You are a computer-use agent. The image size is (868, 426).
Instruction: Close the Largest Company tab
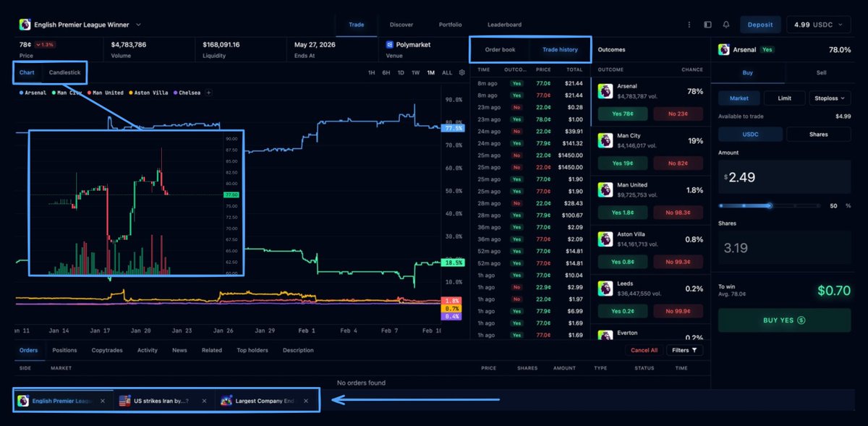(306, 401)
